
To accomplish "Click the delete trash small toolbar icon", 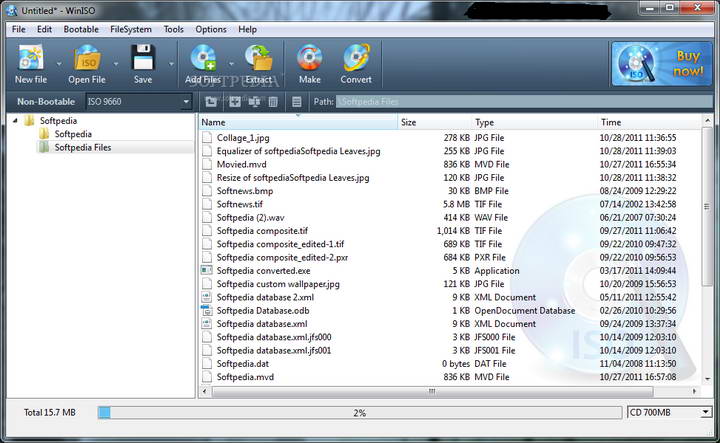I will click(x=273, y=101).
